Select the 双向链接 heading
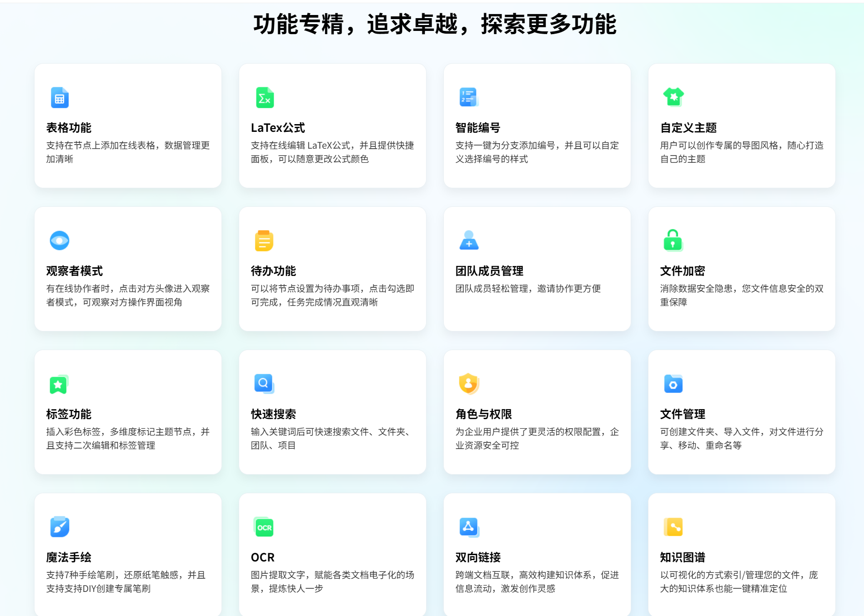Viewport: 864px width, 616px height. 478,557
